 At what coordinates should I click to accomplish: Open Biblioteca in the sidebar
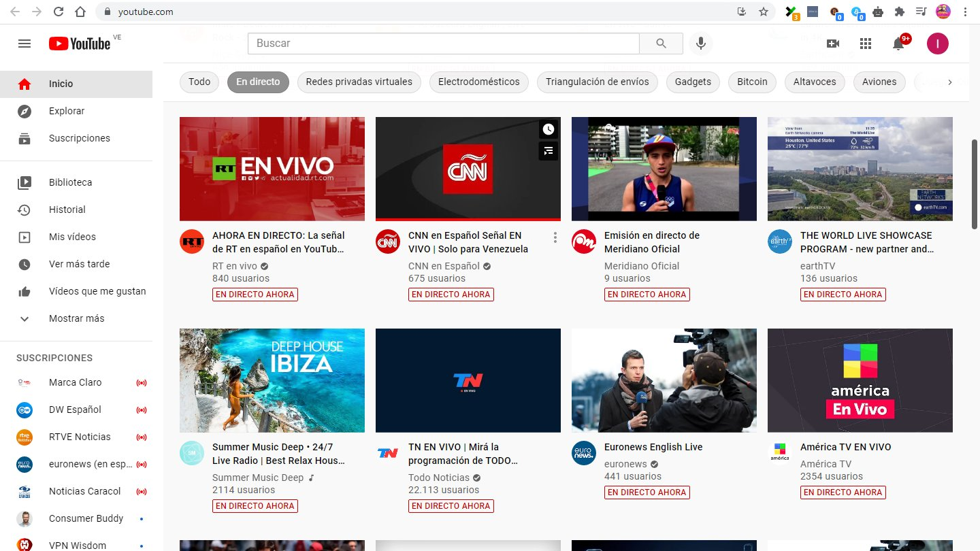[x=76, y=182]
